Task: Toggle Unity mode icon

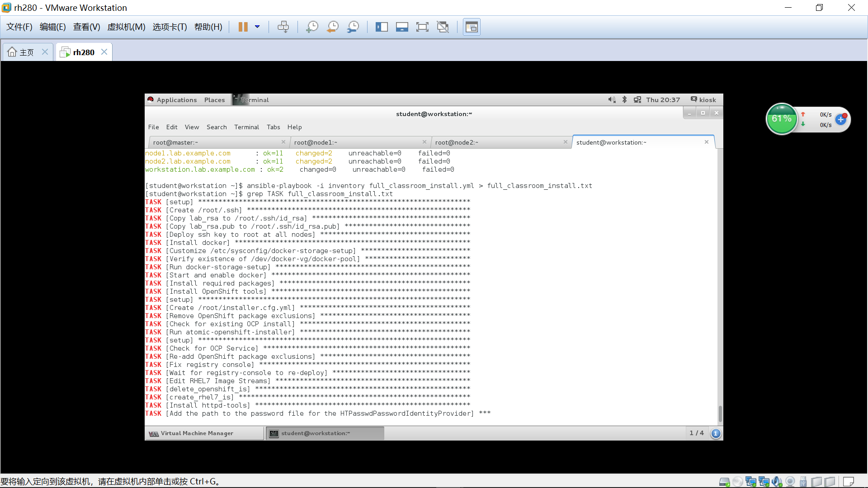Action: (443, 27)
